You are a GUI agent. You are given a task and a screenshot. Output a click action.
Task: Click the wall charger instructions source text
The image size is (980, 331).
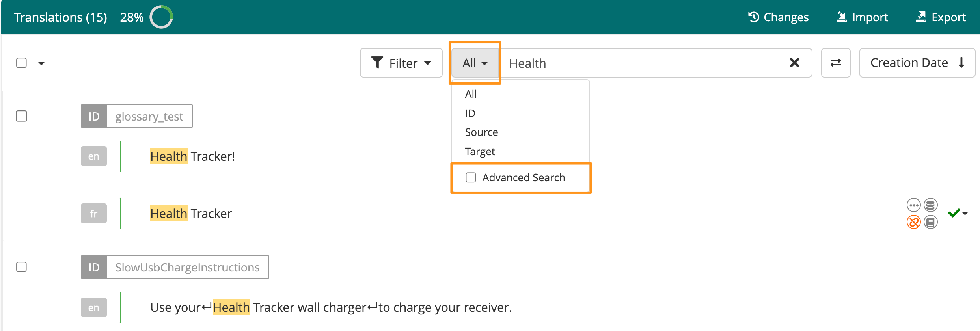point(331,307)
